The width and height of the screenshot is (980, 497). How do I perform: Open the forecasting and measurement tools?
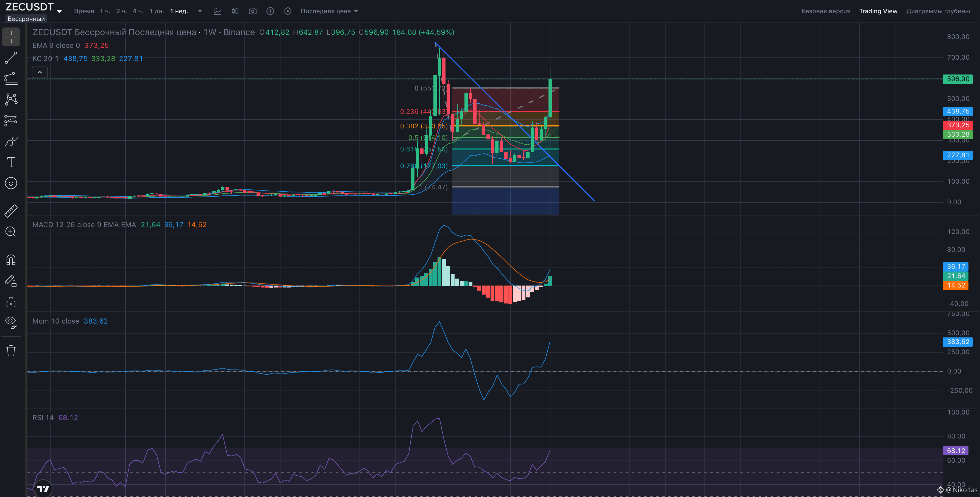11,120
